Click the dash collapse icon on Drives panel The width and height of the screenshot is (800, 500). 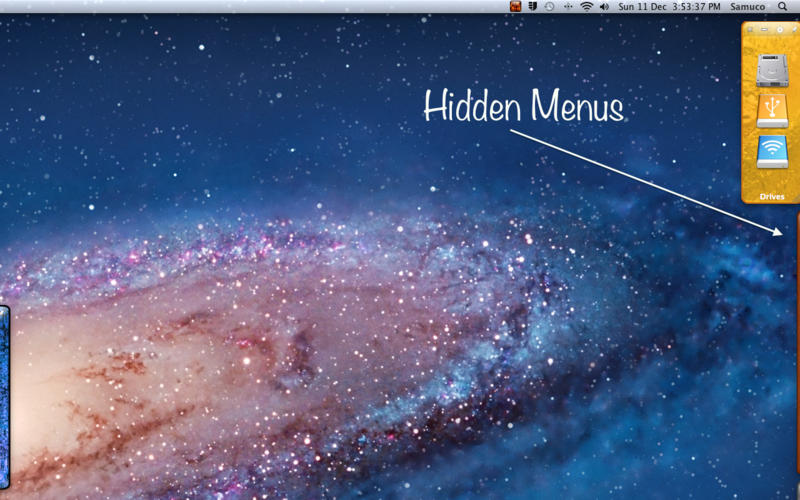pos(764,29)
